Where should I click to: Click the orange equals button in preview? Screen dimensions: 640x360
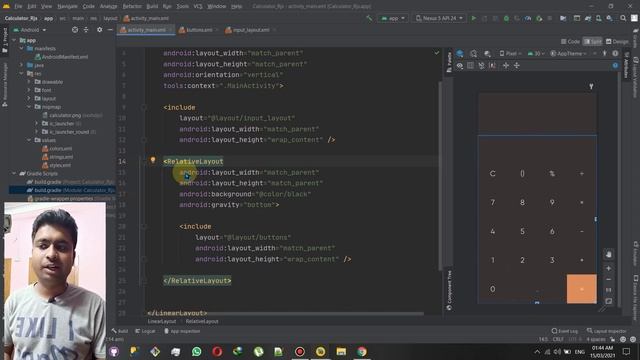(582, 289)
